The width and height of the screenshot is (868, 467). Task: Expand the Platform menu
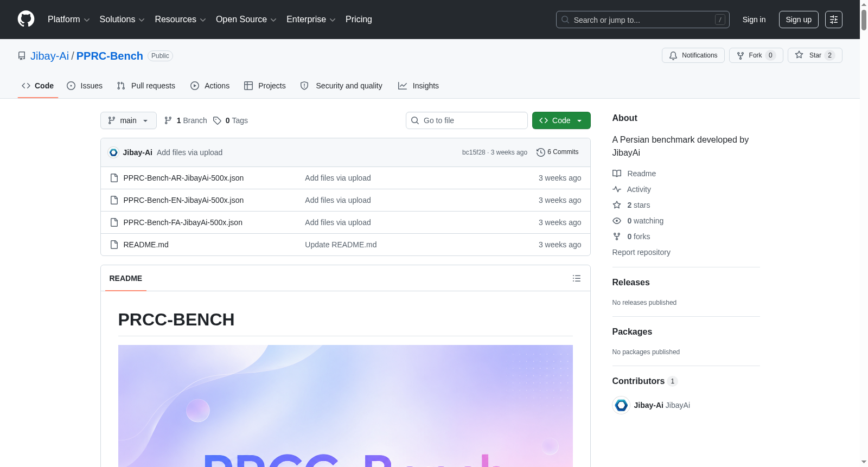pos(69,20)
